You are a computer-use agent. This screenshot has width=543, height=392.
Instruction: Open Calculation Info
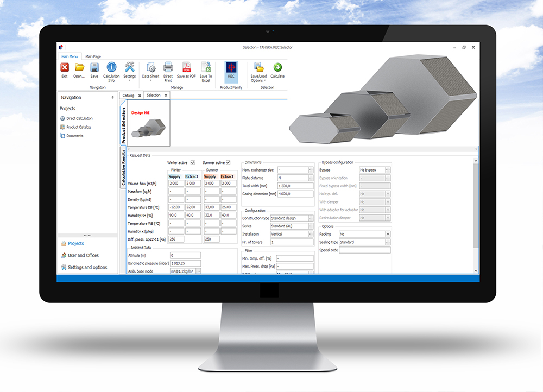[x=111, y=68]
